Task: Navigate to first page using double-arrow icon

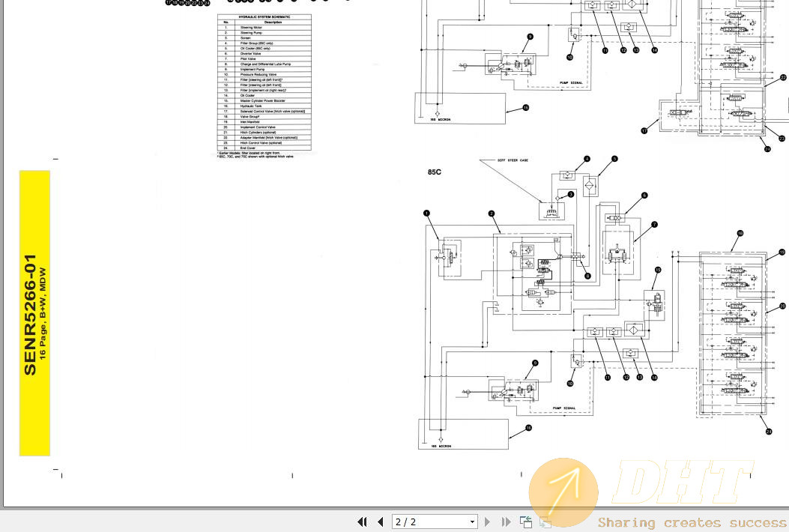Action: [x=362, y=522]
